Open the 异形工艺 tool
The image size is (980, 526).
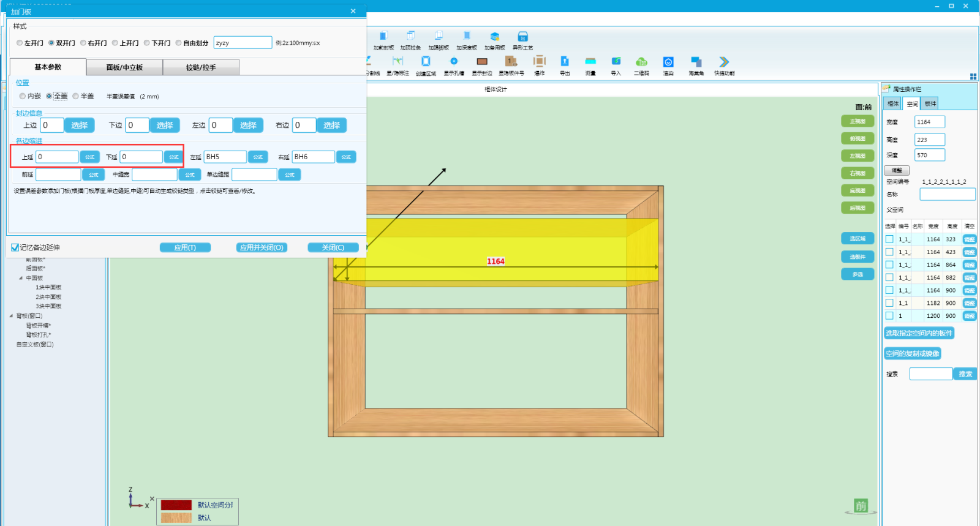click(522, 36)
